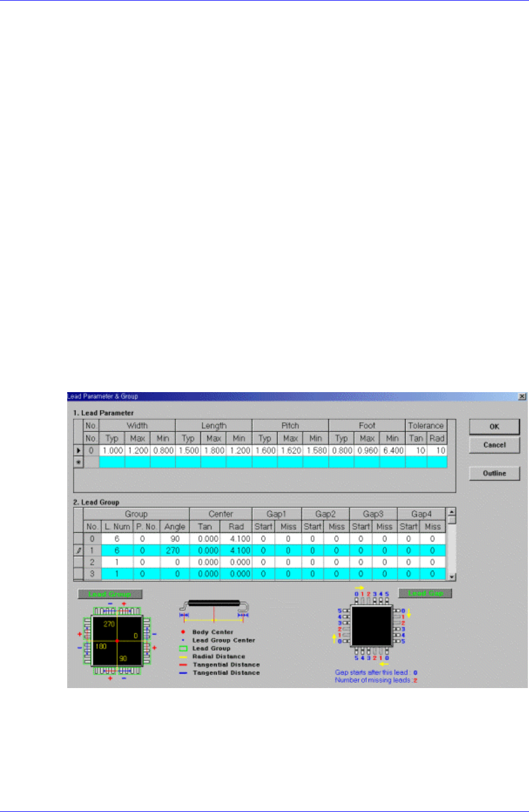
Task: Select the Center Tan cell of group 2
Action: (x=205, y=562)
